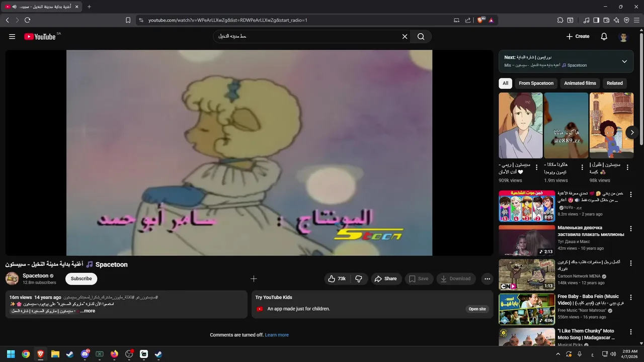The height and width of the screenshot is (362, 644).
Task: Open Windows Start menu
Action: pos(11,354)
